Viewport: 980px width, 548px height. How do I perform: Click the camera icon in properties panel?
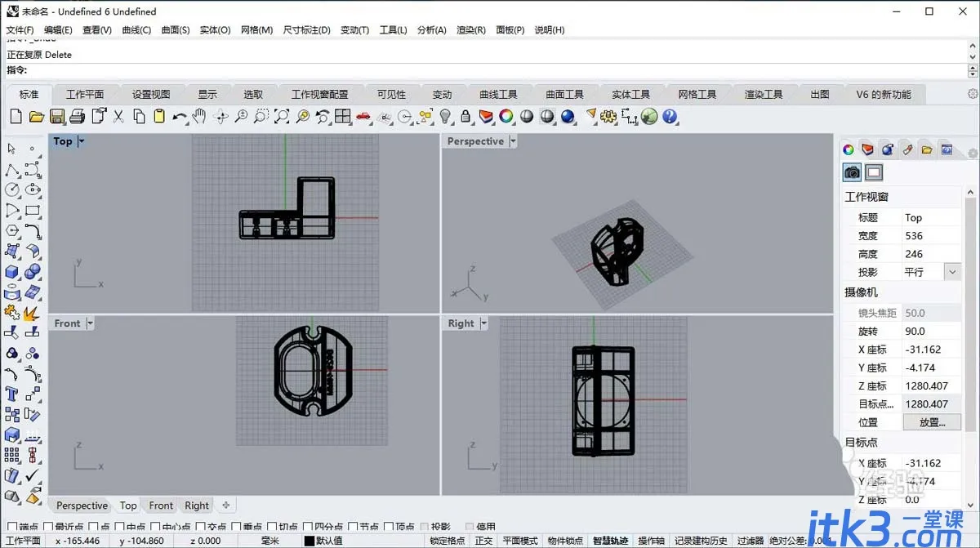click(852, 172)
